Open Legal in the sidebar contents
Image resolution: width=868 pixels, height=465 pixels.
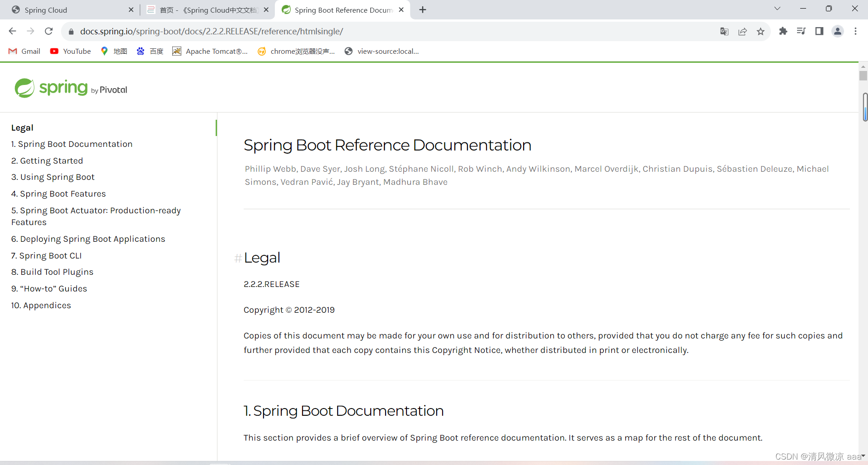[22, 127]
